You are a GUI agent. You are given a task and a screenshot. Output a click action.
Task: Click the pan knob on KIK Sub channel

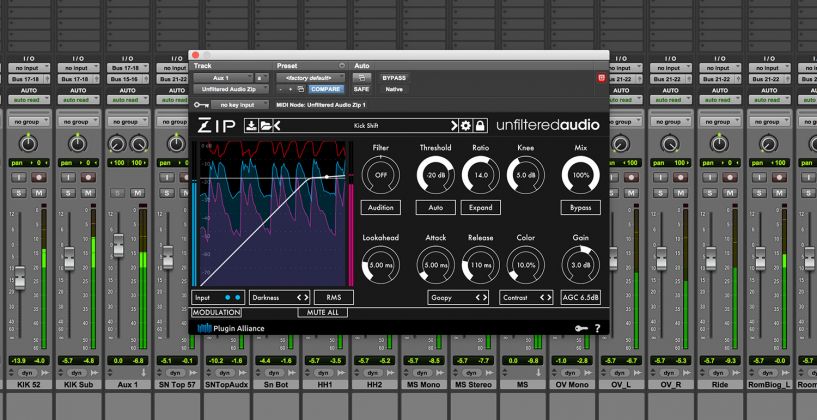click(x=78, y=143)
